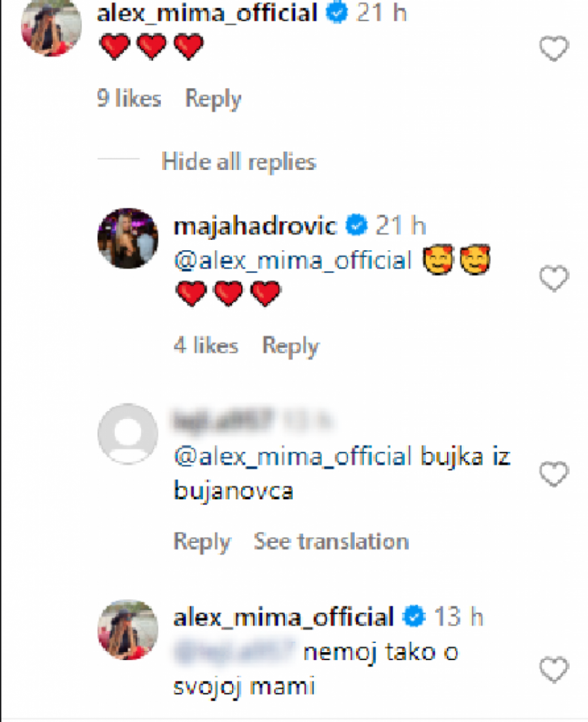Reply to alex_mima_official's top comment

point(213,99)
